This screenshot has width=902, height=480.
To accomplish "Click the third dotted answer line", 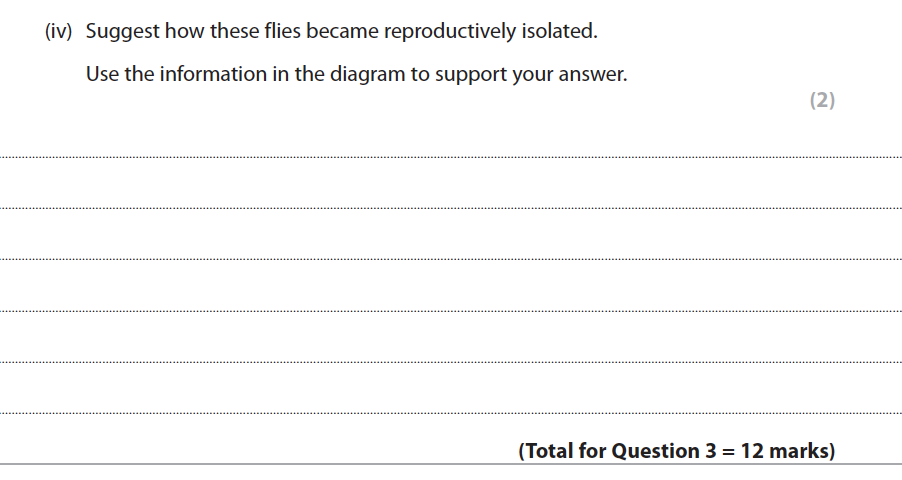I will pyautogui.click(x=450, y=259).
